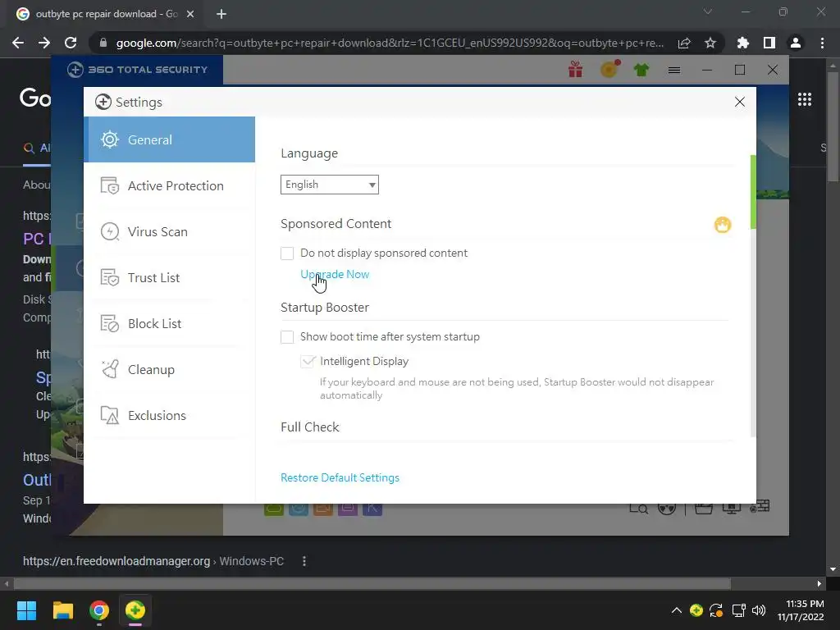Share this page from address bar
The image size is (840, 630).
[684, 43]
